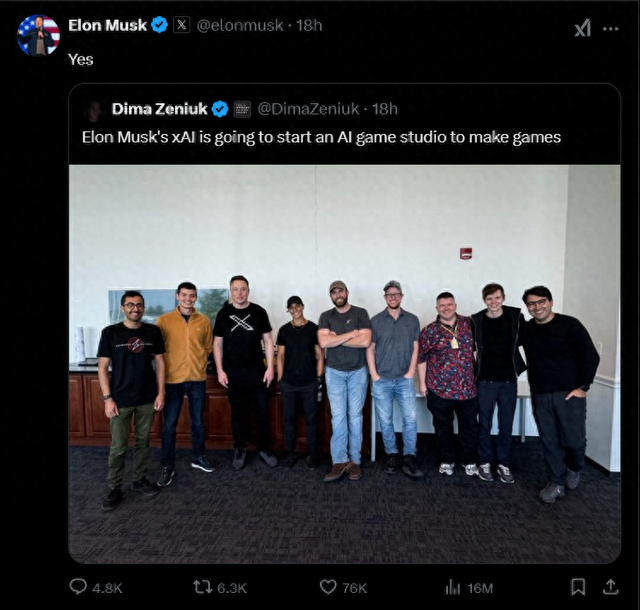This screenshot has width=640, height=610.
Task: View post analytics bar chart icon
Action: pyautogui.click(x=452, y=587)
